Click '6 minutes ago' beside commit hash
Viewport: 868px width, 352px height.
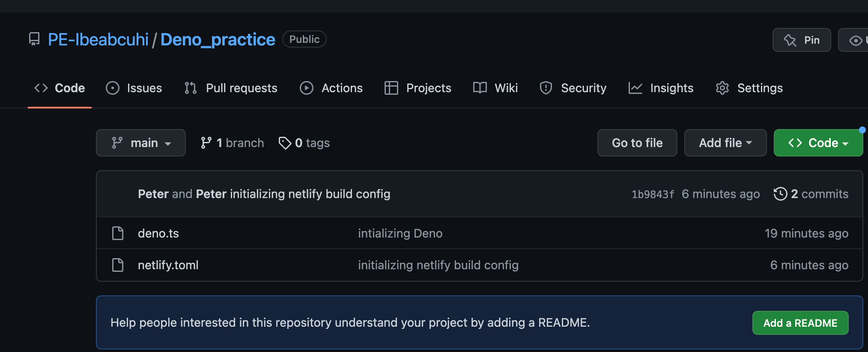721,194
